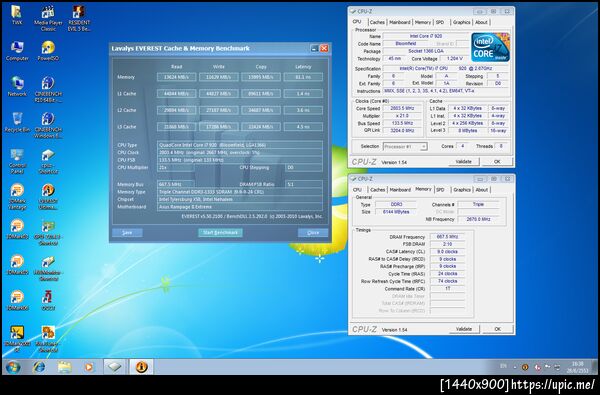Open the TWK folder desktop icon
The image size is (600, 395).
(16, 15)
